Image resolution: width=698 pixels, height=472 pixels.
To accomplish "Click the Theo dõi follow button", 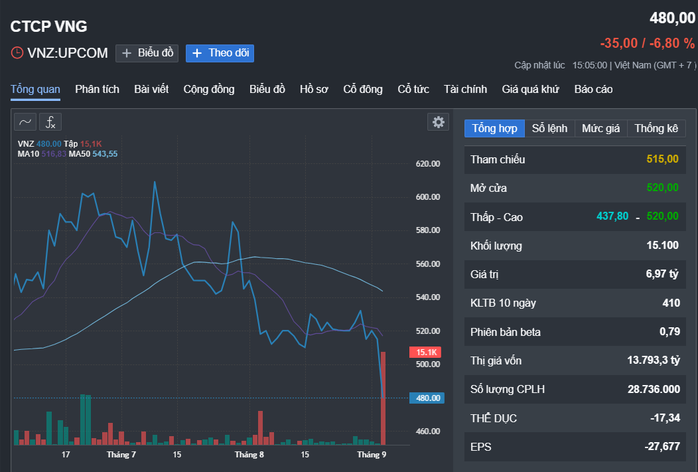I will 220,53.
